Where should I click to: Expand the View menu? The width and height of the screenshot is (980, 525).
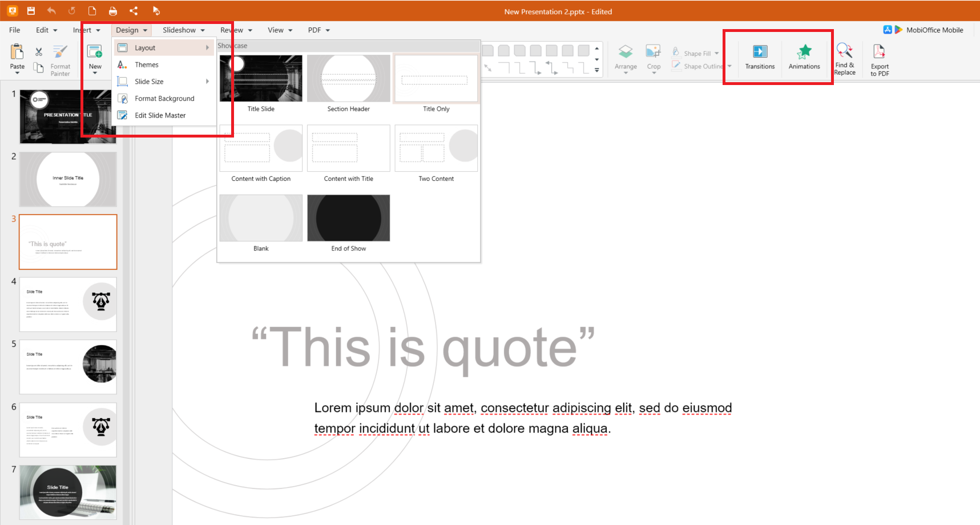[280, 30]
